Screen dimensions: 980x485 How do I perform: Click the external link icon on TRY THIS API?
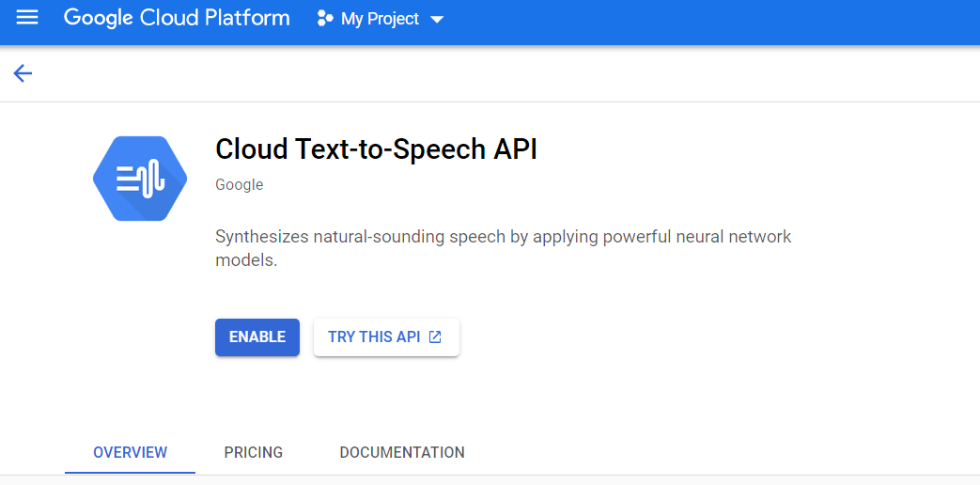pyautogui.click(x=435, y=336)
